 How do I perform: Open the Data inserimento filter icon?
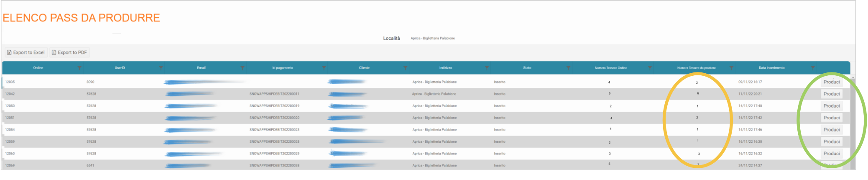pos(813,68)
